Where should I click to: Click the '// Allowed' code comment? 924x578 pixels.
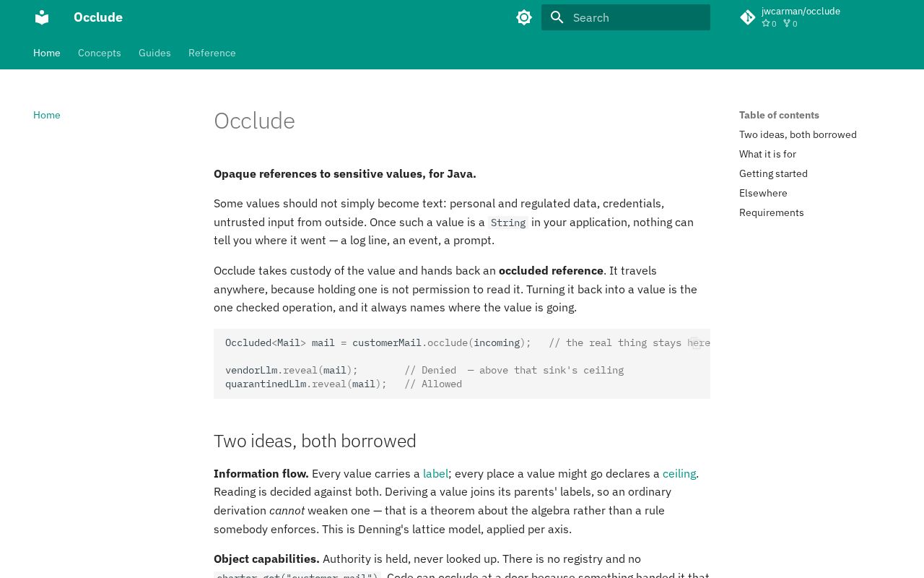[x=433, y=384]
